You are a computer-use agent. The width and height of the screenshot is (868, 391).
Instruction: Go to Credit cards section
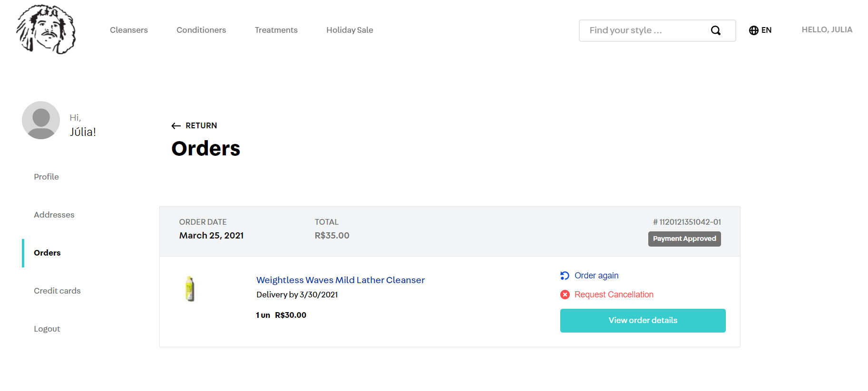pos(57,291)
